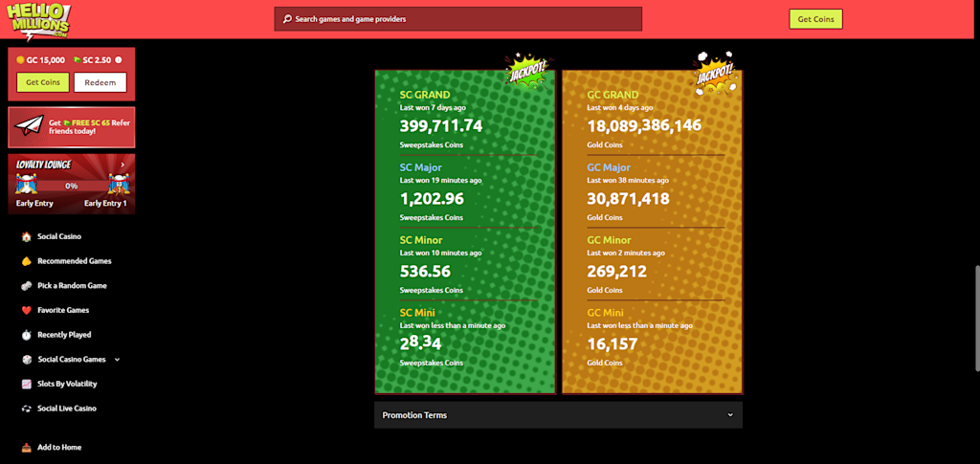The image size is (980, 464).
Task: Click the Social Casino house icon
Action: [x=26, y=236]
